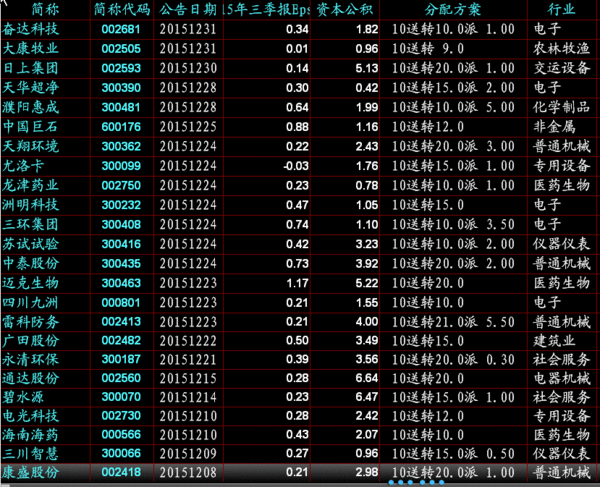Image resolution: width=600 pixels, height=487 pixels.
Task: Click 农林牧渔 industry cell
Action: tap(561, 49)
